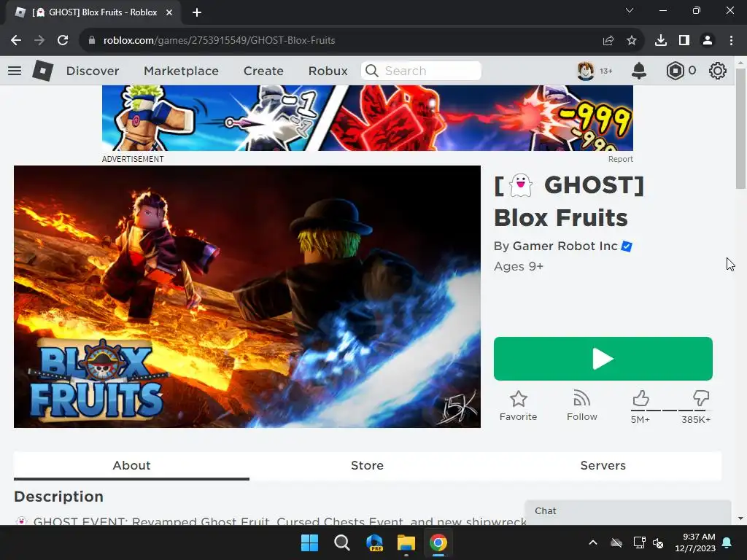747x560 pixels.
Task: Focus the Roblox Search field
Action: click(421, 71)
